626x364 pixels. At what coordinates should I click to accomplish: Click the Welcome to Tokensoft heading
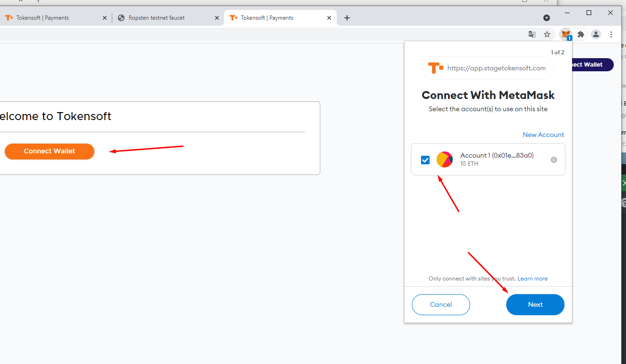(x=56, y=116)
